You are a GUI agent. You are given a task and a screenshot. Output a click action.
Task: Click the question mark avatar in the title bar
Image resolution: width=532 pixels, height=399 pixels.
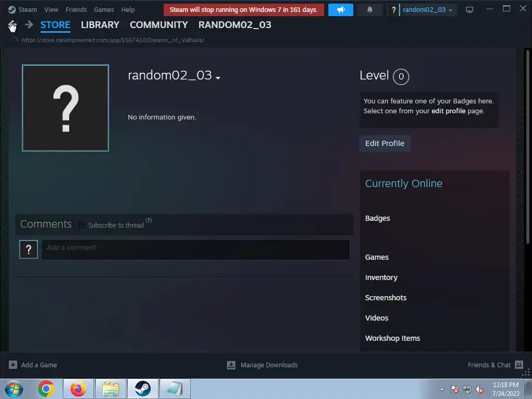[x=394, y=10]
